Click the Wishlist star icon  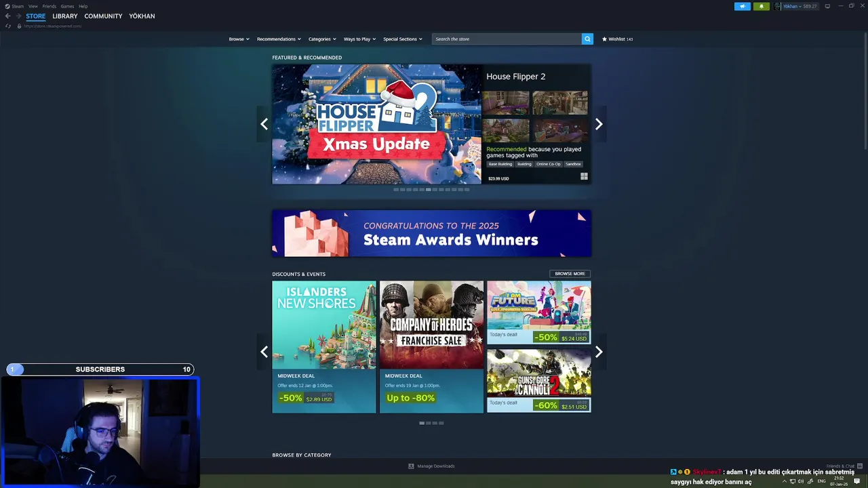point(604,39)
